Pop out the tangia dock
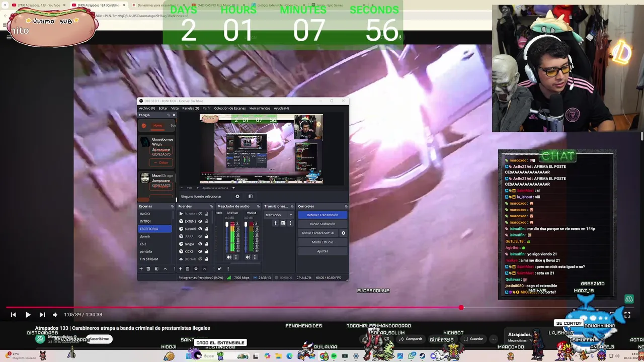Viewport: 644px width, 362px height. [168, 115]
